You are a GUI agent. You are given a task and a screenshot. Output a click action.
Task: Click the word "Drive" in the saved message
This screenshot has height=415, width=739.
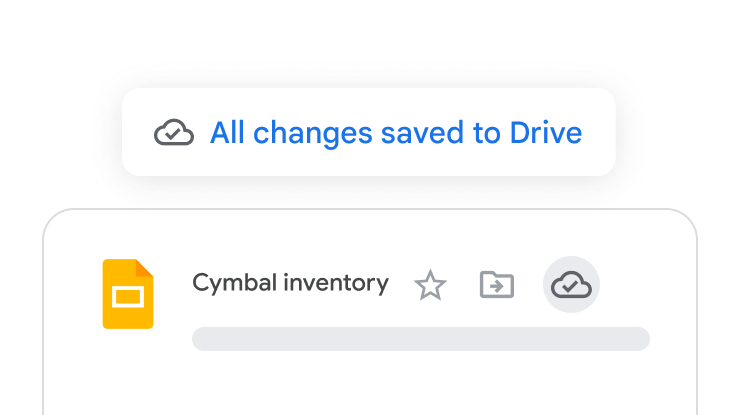545,133
